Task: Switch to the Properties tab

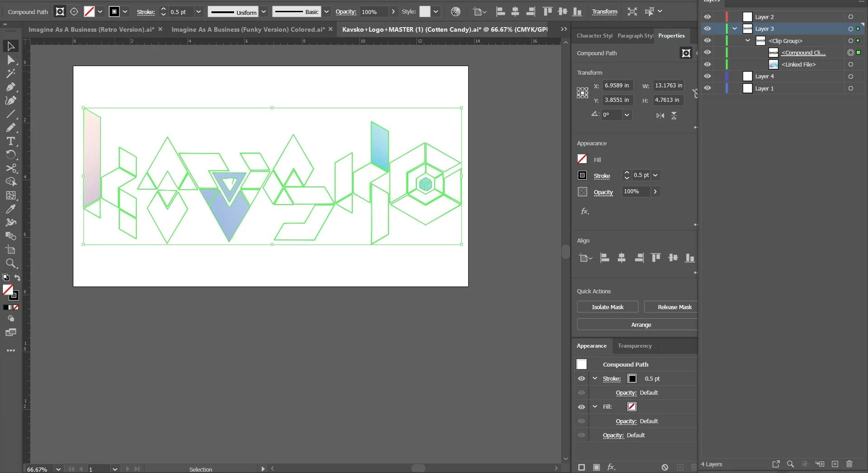Action: coord(671,36)
